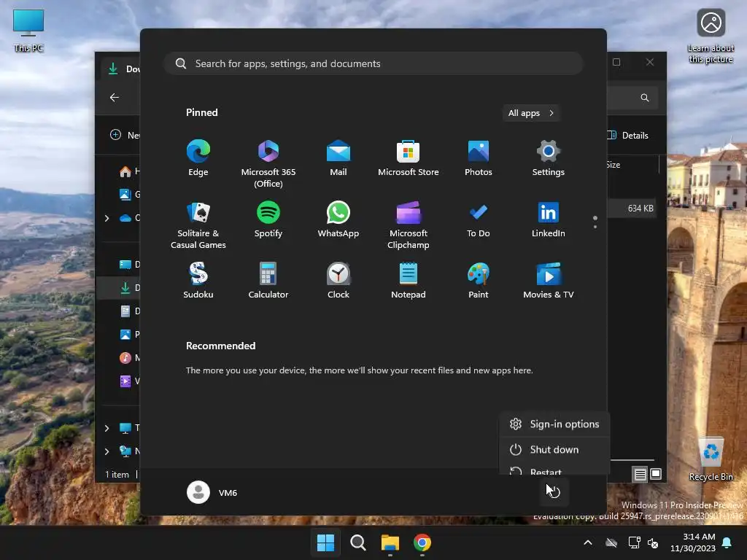Open Google Chrome from taskbar
This screenshot has width=747, height=560.
[x=422, y=542]
